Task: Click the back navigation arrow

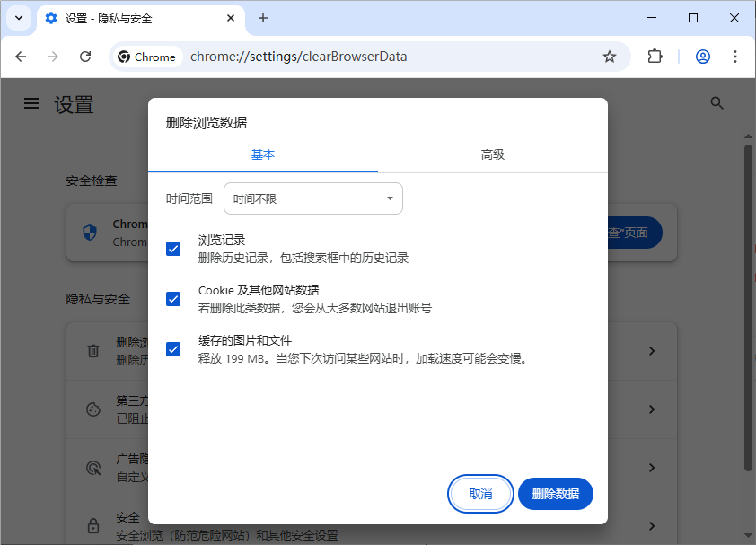Action: (21, 56)
